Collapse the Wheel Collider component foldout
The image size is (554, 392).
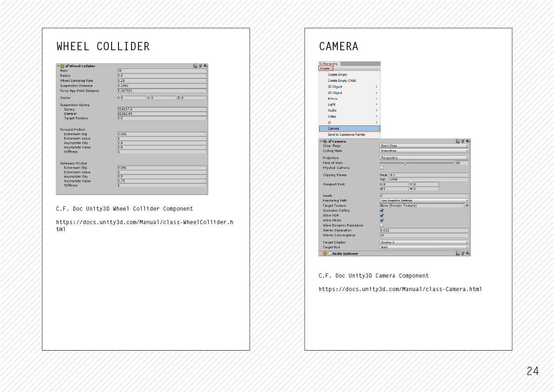(58, 66)
